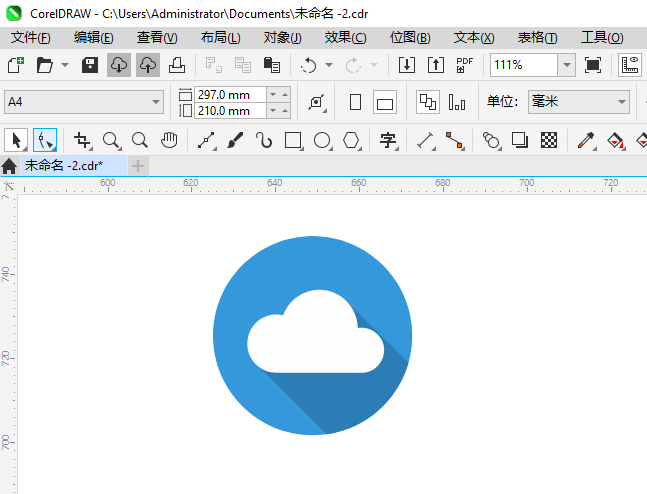Select the Freehand line tool

click(x=206, y=140)
